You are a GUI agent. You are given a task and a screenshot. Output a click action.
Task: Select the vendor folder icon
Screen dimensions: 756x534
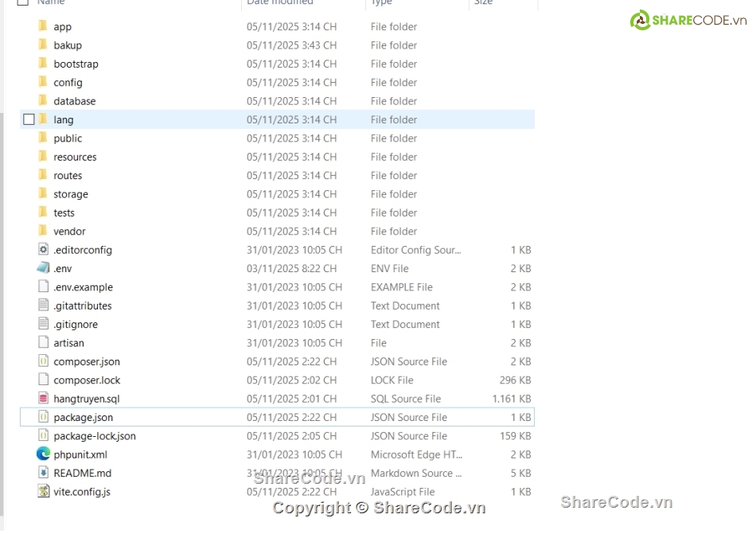(43, 231)
